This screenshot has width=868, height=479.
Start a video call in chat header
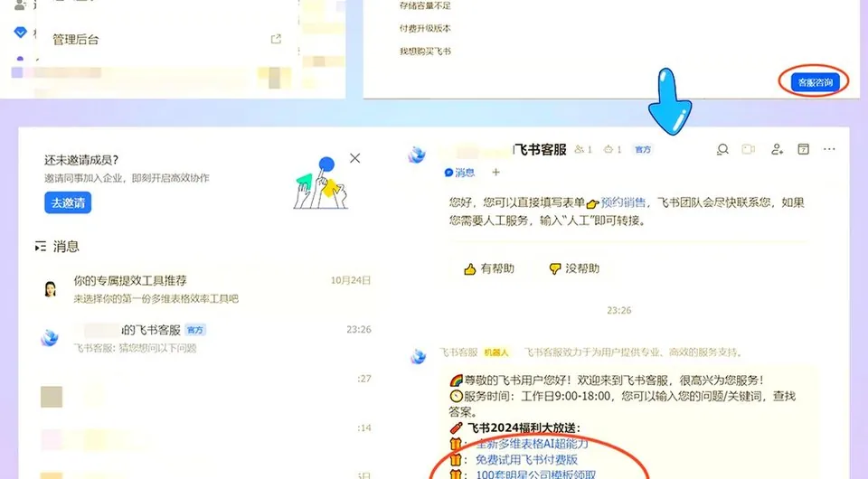click(749, 149)
